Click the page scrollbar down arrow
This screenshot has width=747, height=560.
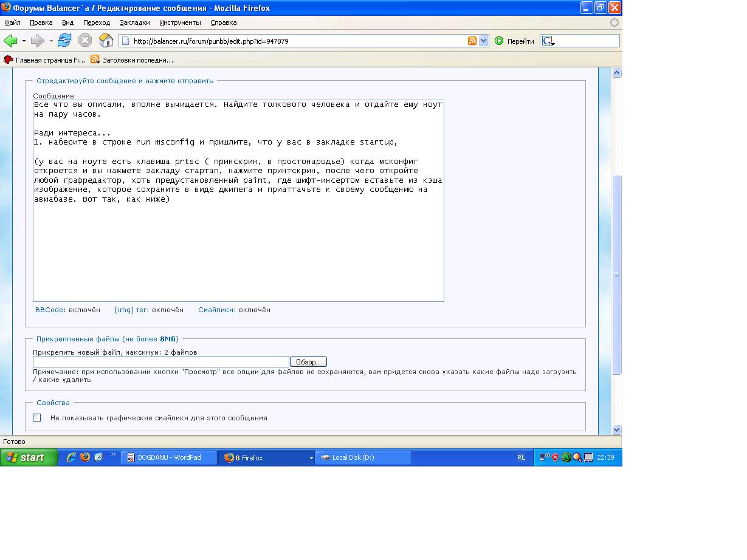pyautogui.click(x=616, y=429)
